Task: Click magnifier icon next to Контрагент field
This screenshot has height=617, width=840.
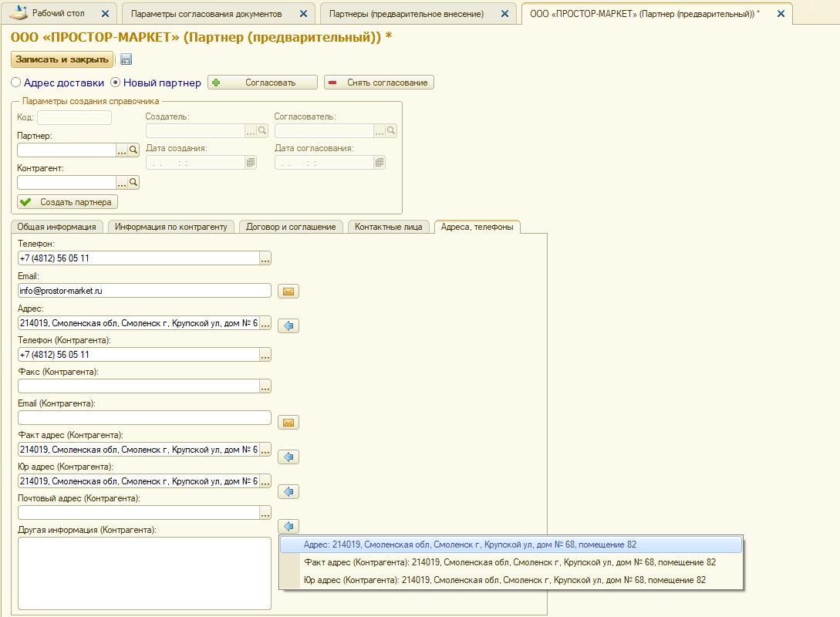Action: click(133, 183)
